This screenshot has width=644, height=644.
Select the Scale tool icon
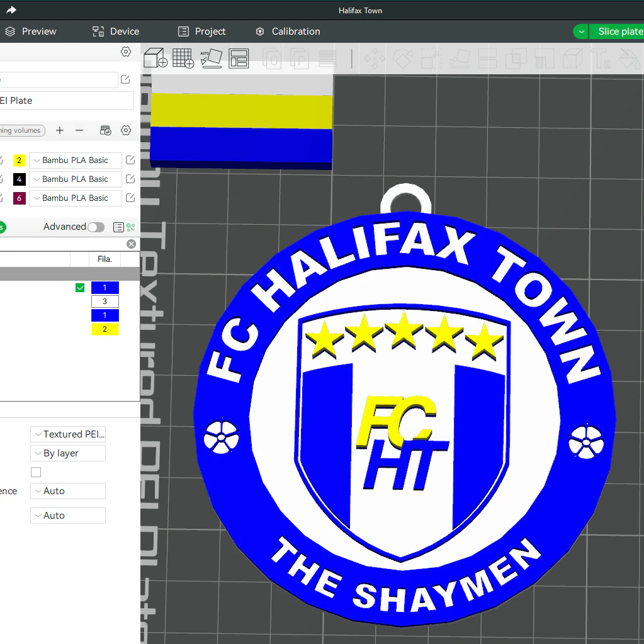431,58
